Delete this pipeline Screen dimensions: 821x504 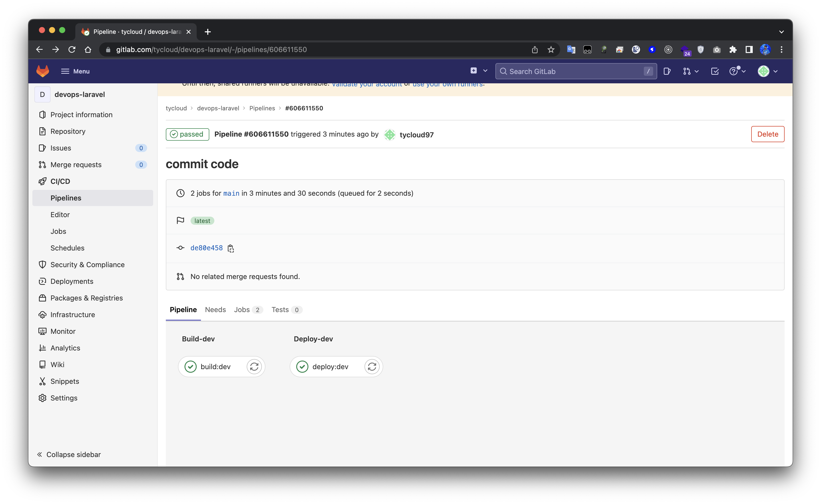pyautogui.click(x=767, y=134)
